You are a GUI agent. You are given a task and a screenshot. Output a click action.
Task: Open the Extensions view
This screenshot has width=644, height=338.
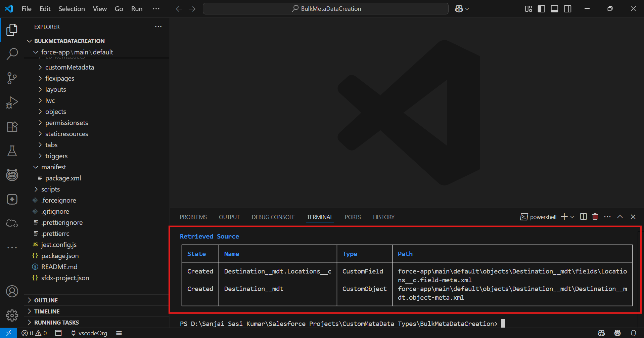tap(12, 127)
